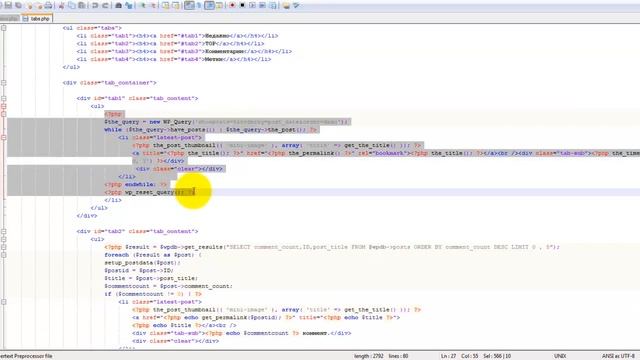
Task: Click the if ($commentcount != 0) line
Action: click(153, 294)
